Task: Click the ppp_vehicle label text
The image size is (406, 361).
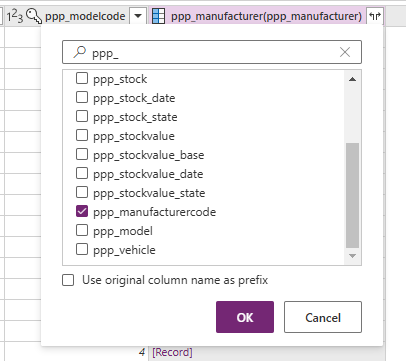Action: pos(124,250)
